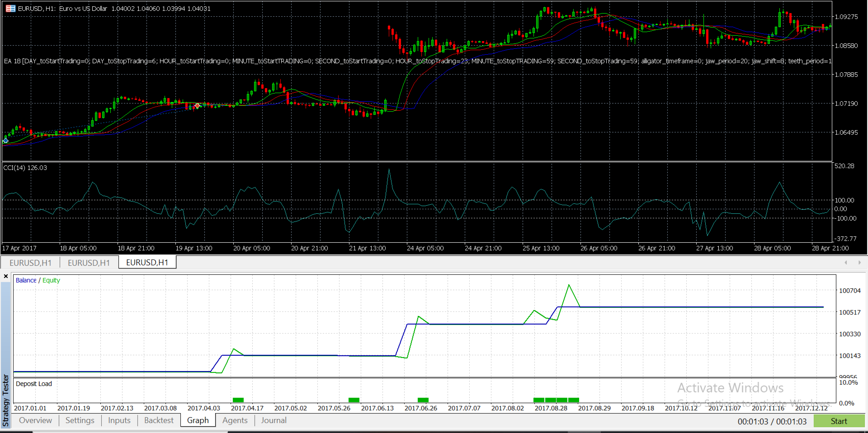
Task: Click the chart symbol icon beside EURUSD, H1
Action: (x=10, y=8)
